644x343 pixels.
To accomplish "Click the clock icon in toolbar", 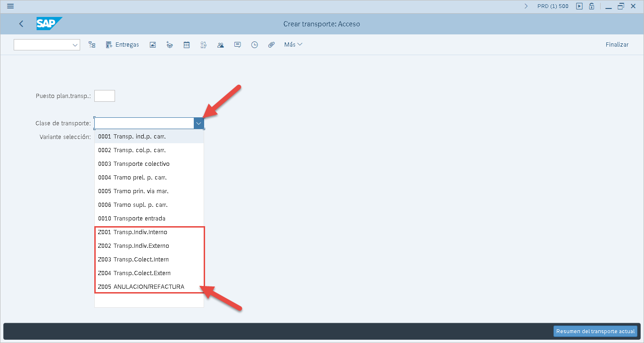I will point(255,45).
